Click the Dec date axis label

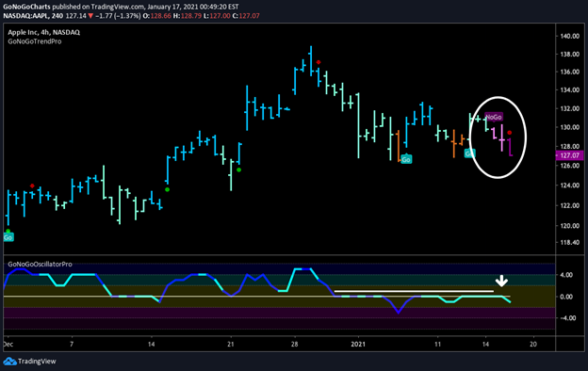8,344
